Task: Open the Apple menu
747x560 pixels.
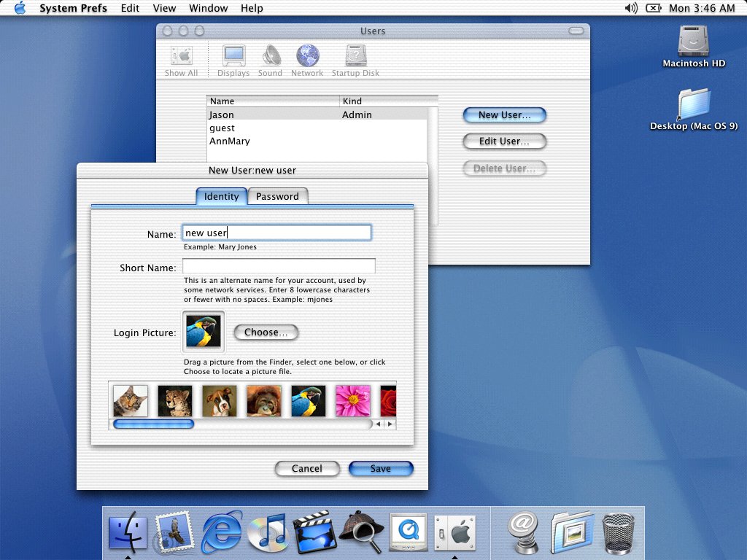Action: click(20, 8)
